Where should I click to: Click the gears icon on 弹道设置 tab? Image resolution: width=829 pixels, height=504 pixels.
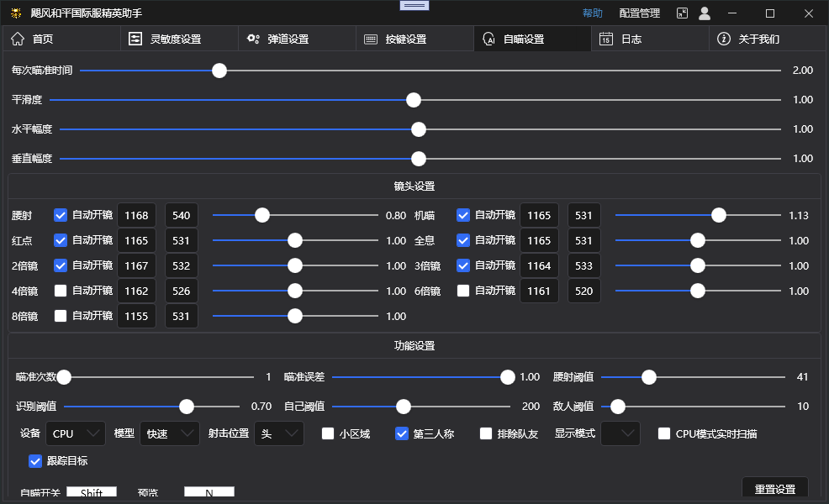coord(253,39)
